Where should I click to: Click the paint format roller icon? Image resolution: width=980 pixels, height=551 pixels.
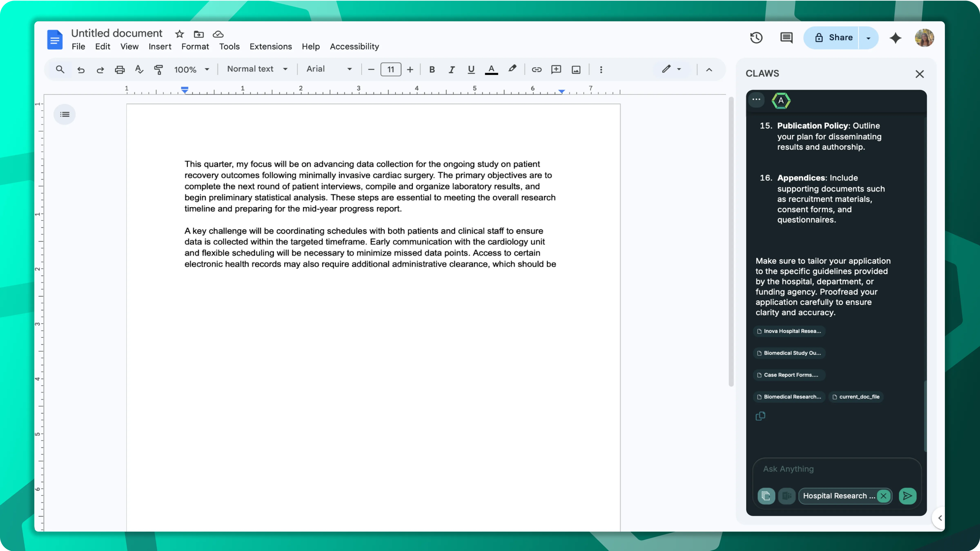tap(158, 70)
